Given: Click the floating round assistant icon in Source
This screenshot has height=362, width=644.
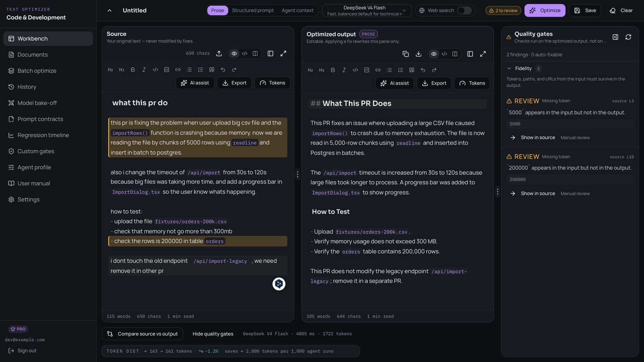Looking at the screenshot, I should point(279,284).
